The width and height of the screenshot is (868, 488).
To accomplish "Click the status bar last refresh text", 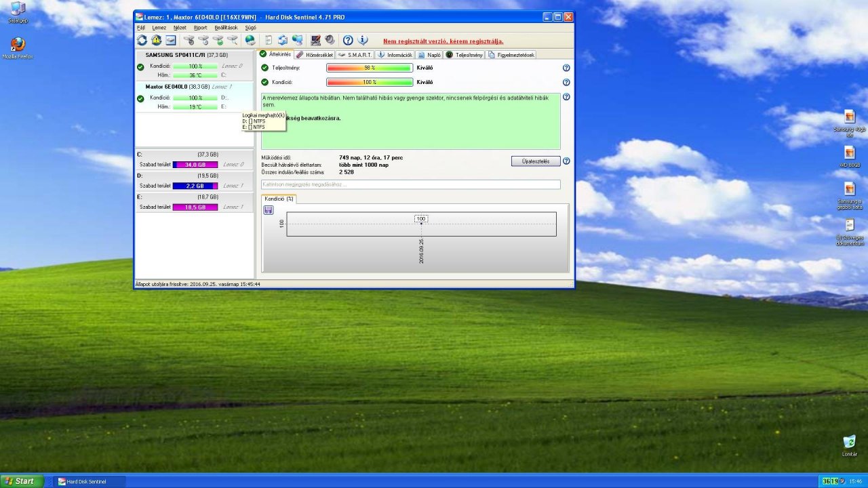I will pos(197,284).
